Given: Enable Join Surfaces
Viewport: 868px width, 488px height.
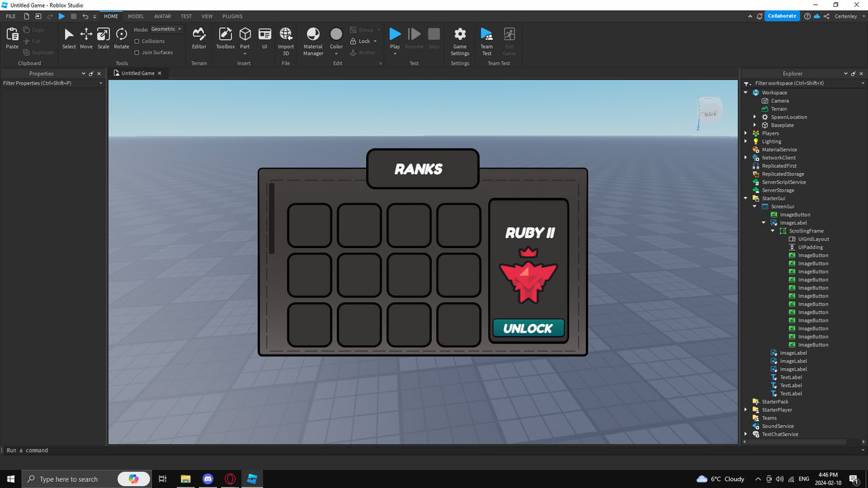Looking at the screenshot, I should click(137, 52).
